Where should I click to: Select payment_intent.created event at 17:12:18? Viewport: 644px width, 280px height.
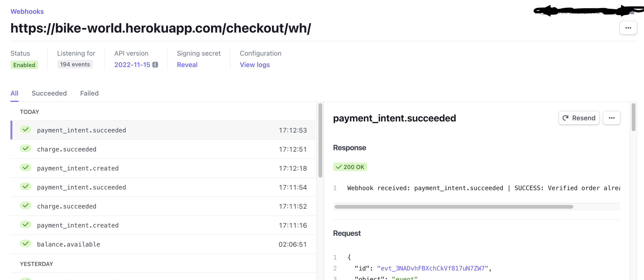[163, 168]
